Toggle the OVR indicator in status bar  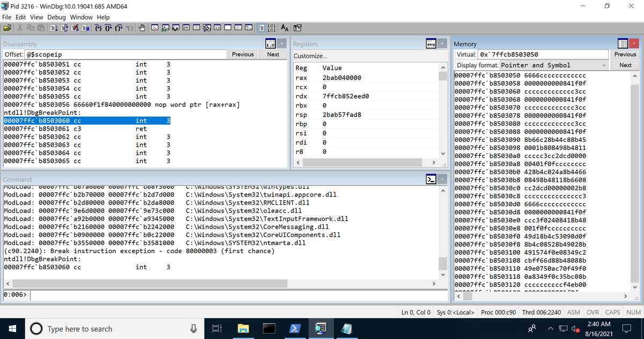tap(593, 312)
